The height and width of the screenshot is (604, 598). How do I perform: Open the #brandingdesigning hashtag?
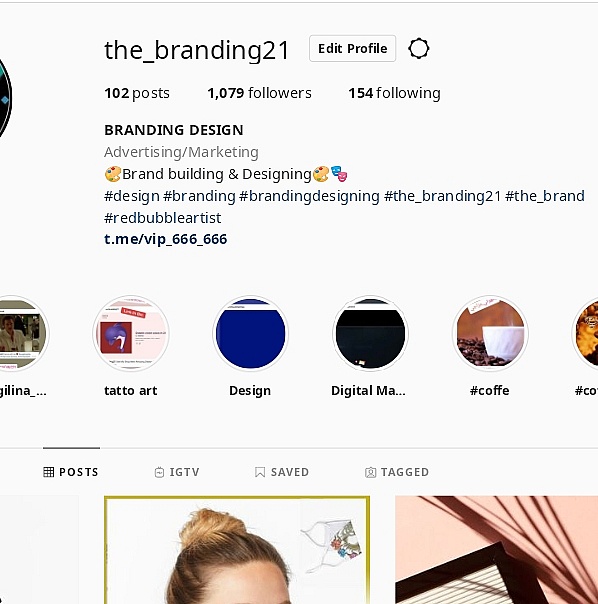[x=309, y=196]
